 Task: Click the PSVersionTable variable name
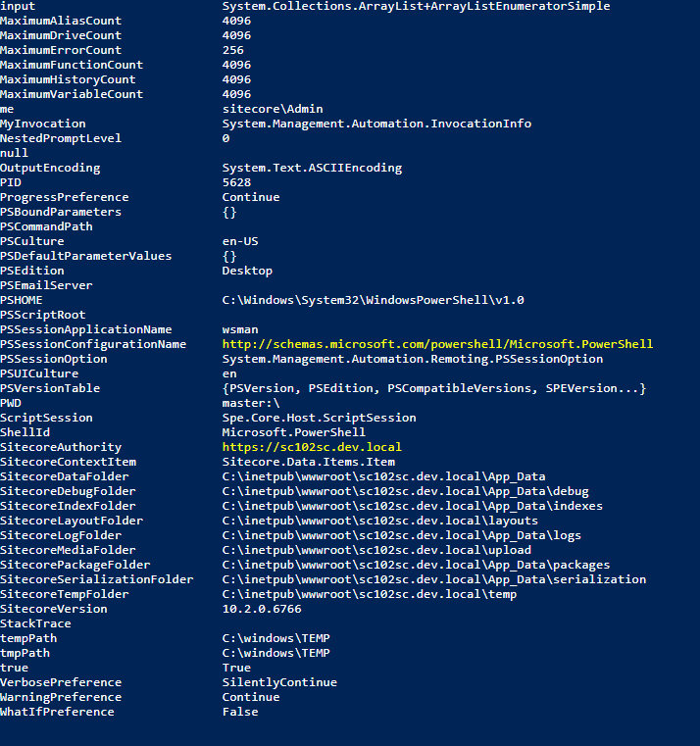coord(50,388)
